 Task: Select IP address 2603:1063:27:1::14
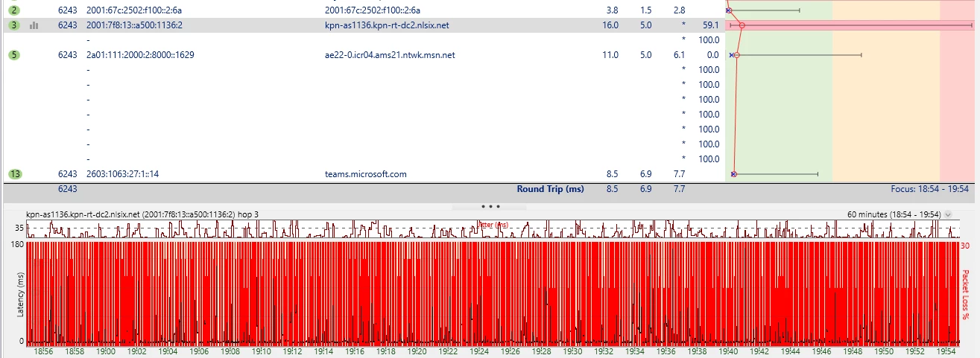[x=122, y=174]
